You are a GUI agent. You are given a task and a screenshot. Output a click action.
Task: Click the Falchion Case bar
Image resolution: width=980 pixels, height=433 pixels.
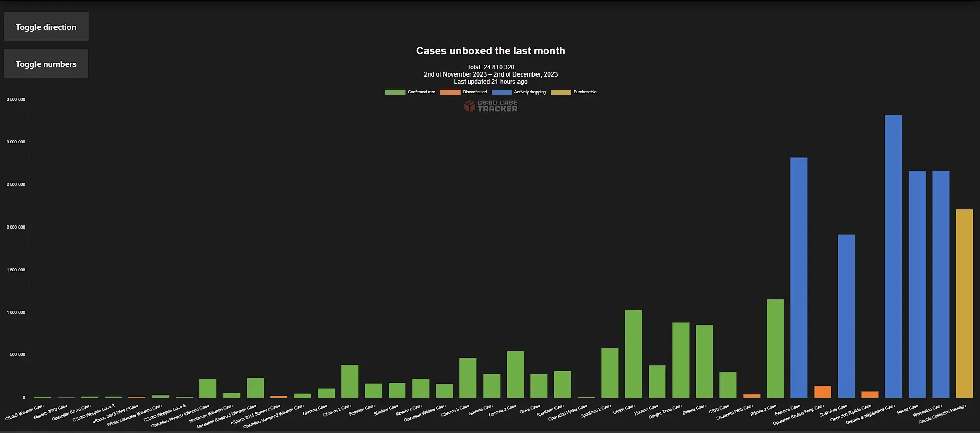point(373,390)
